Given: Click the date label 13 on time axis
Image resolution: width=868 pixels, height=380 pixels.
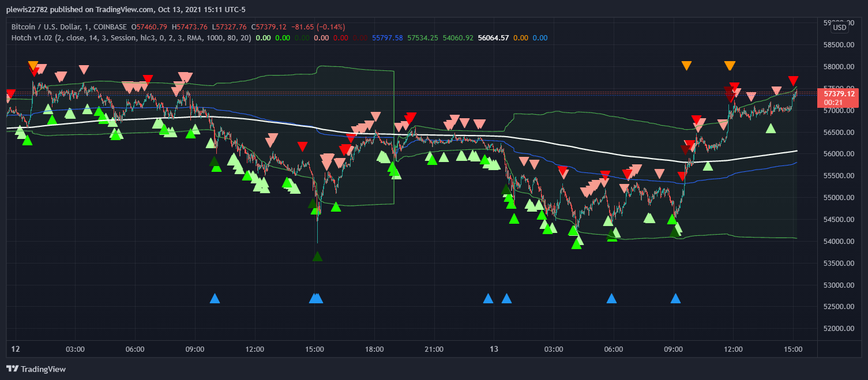Looking at the screenshot, I should click(x=494, y=349).
